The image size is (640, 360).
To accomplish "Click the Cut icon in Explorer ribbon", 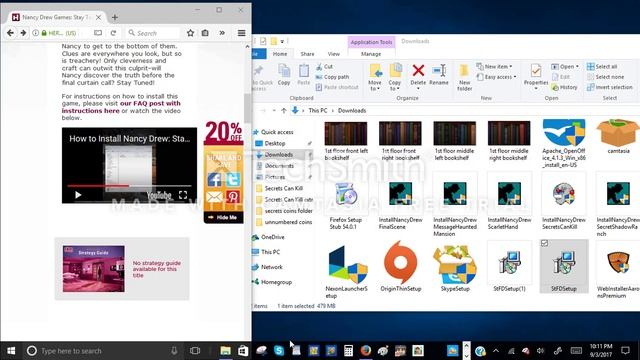I will tap(319, 67).
